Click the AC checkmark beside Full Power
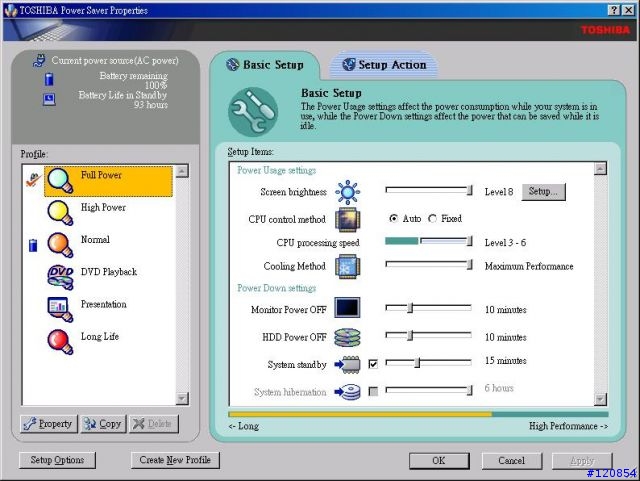This screenshot has height=481, width=640. 33,179
